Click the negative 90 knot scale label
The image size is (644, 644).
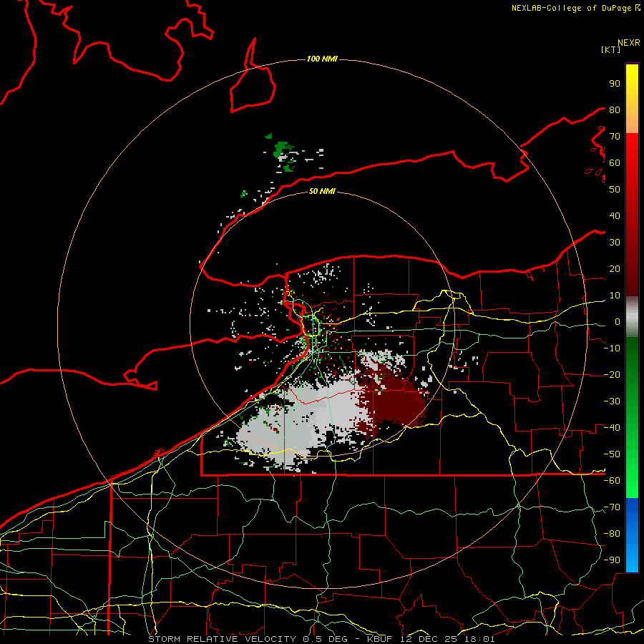612,560
